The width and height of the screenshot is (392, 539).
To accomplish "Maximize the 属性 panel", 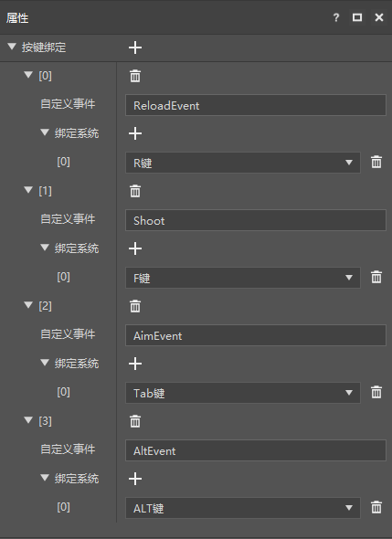I will click(357, 17).
